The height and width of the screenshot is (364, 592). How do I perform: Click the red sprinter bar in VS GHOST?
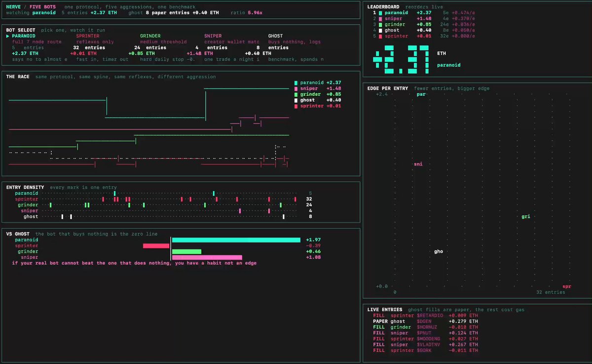click(x=156, y=246)
